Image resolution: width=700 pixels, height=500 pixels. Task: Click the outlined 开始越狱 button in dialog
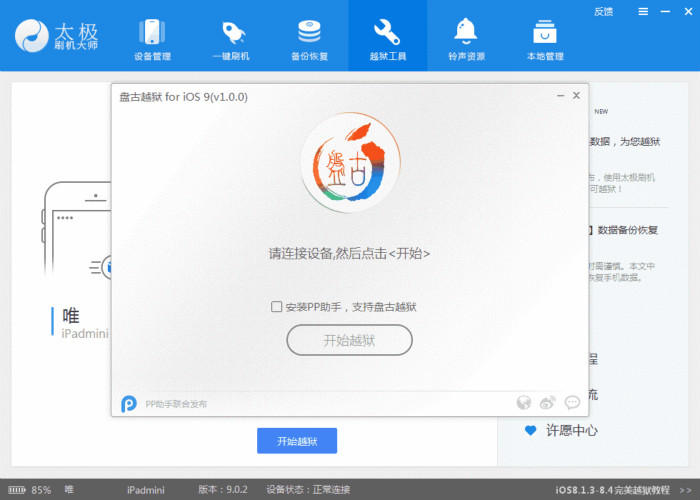click(x=349, y=340)
